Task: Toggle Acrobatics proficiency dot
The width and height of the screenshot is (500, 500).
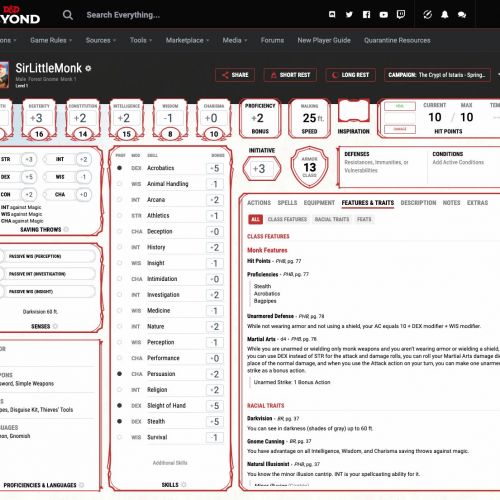Action: (x=119, y=168)
